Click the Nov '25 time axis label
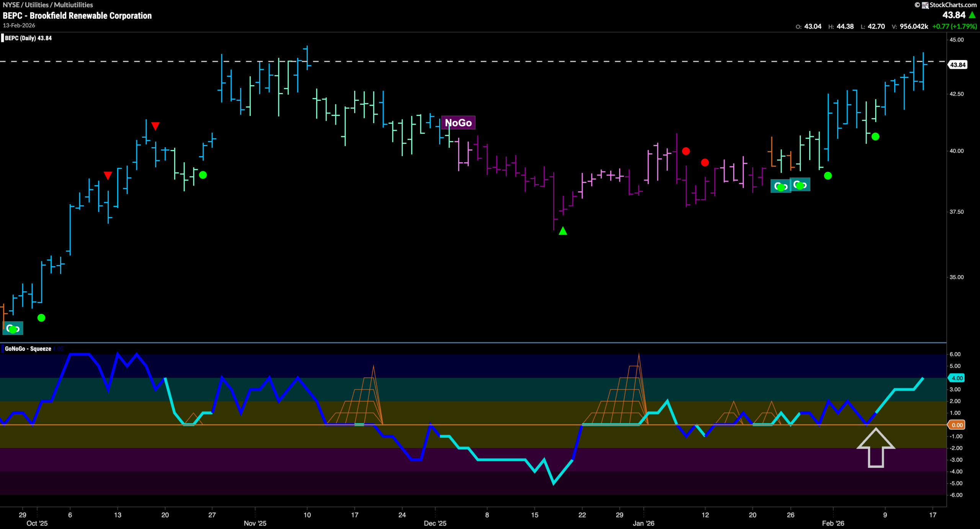Image resolution: width=980 pixels, height=529 pixels. pos(255,523)
